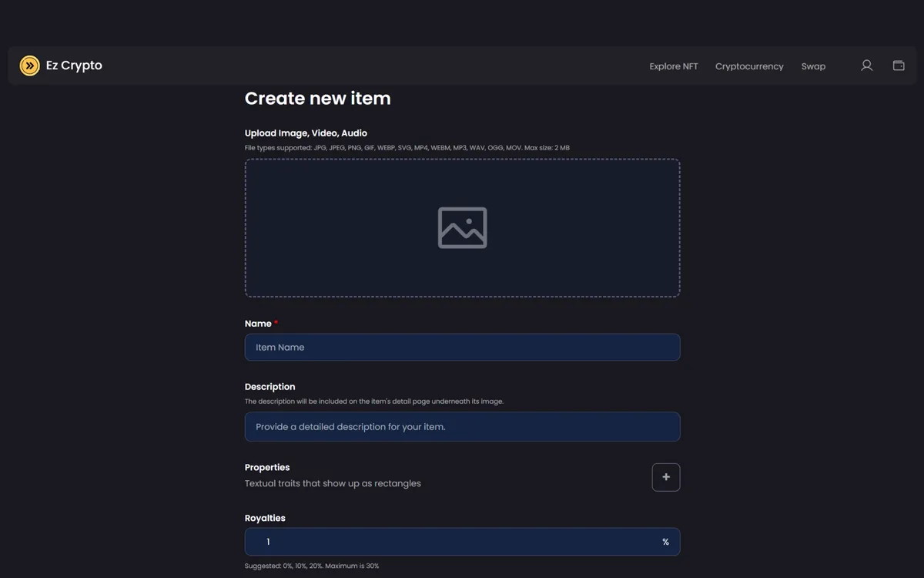Click the Royalties percentage field
The width and height of the screenshot is (924, 578).
pos(462,542)
